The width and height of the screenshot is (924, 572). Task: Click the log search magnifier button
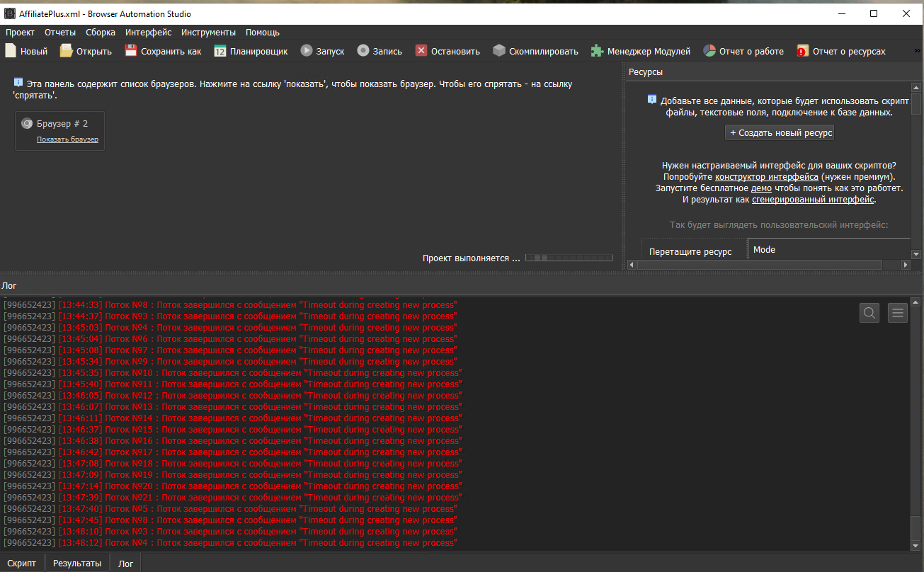tap(869, 312)
